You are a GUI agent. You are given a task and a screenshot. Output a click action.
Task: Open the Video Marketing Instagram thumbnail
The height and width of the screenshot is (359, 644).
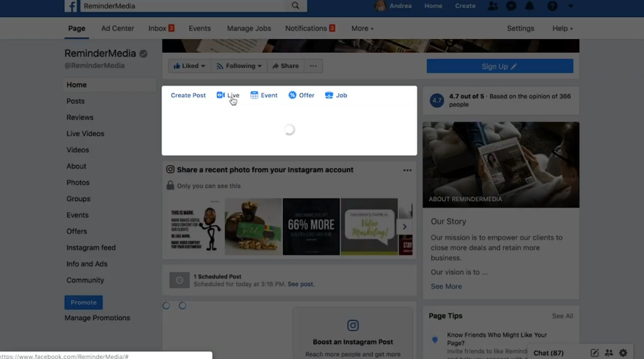369,227
